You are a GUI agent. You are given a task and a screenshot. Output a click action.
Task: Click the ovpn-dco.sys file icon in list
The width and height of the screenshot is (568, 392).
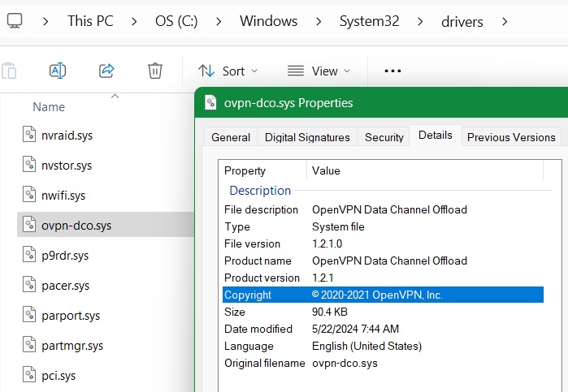(29, 225)
